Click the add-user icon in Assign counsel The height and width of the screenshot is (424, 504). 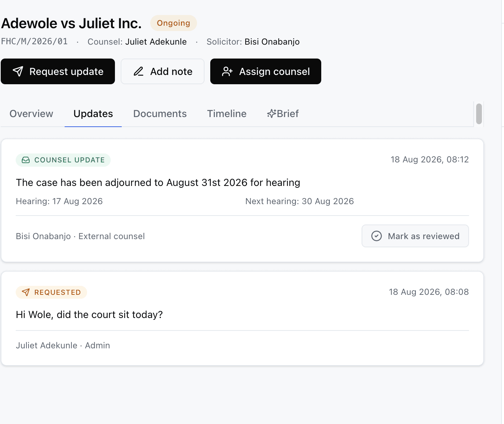227,71
